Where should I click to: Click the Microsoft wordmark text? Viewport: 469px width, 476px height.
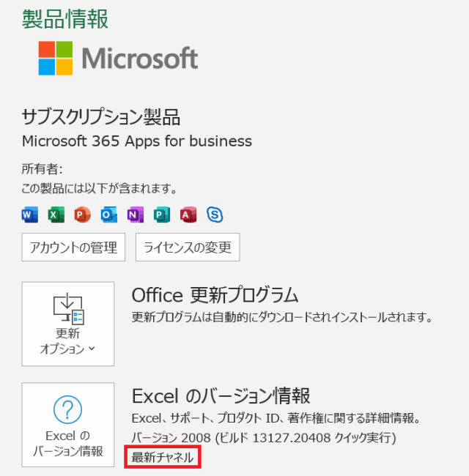tap(140, 58)
